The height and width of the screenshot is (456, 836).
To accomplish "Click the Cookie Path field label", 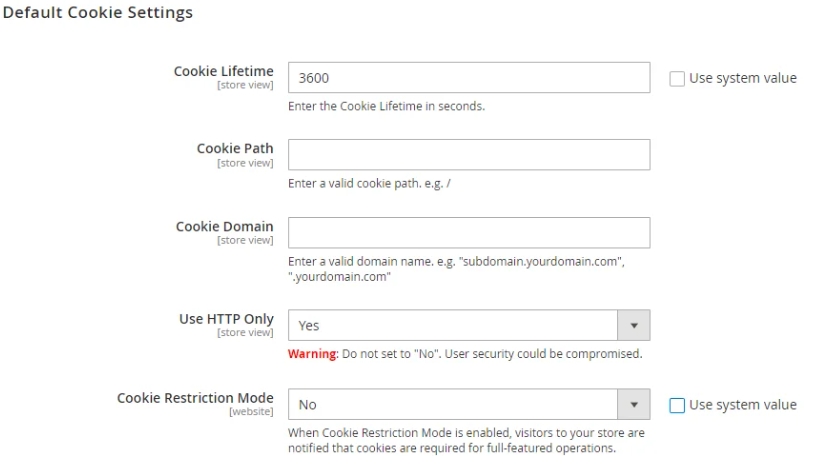I will pos(236,148).
